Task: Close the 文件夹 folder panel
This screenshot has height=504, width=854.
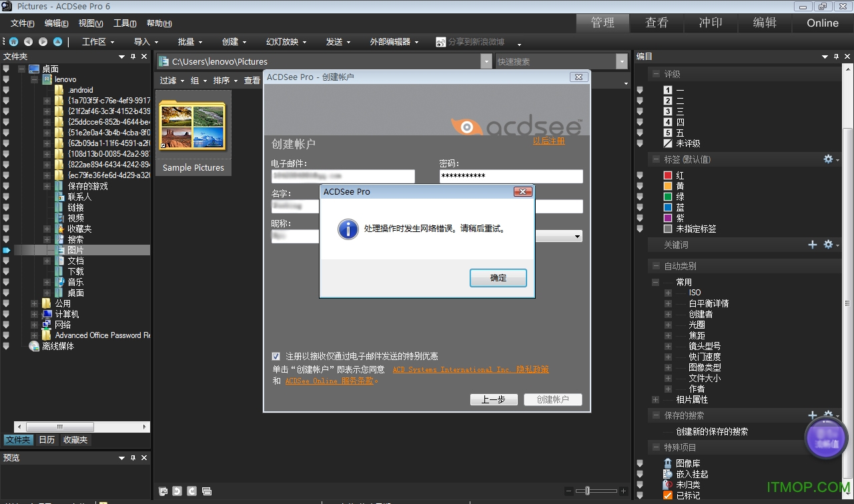Action: [144, 57]
